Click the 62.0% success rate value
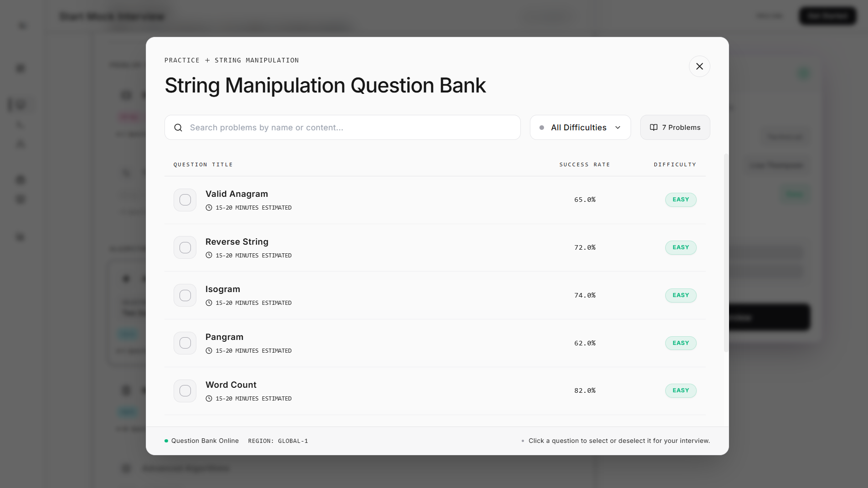Viewport: 868px width, 488px height. [x=585, y=343]
